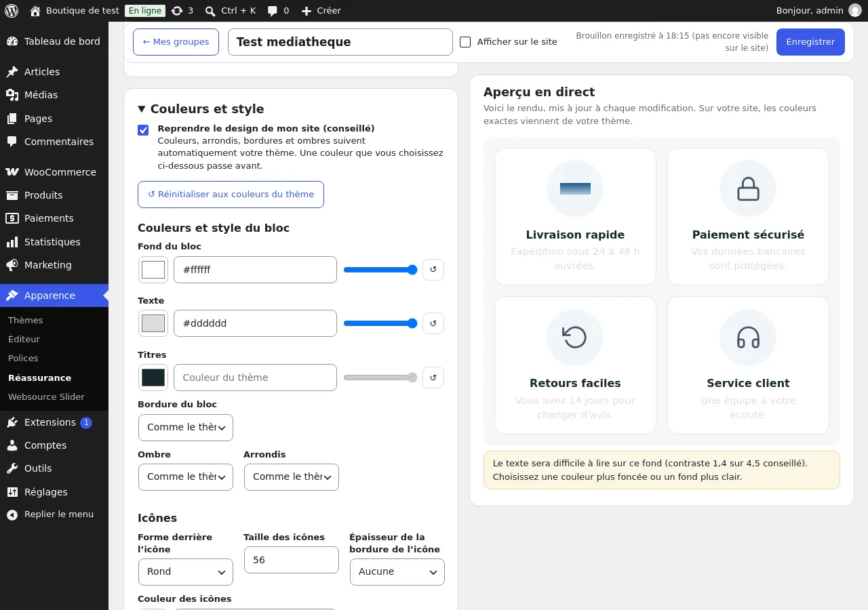The width and height of the screenshot is (868, 610).
Task: Click the Retours faciles arrow icon
Action: pyautogui.click(x=575, y=337)
